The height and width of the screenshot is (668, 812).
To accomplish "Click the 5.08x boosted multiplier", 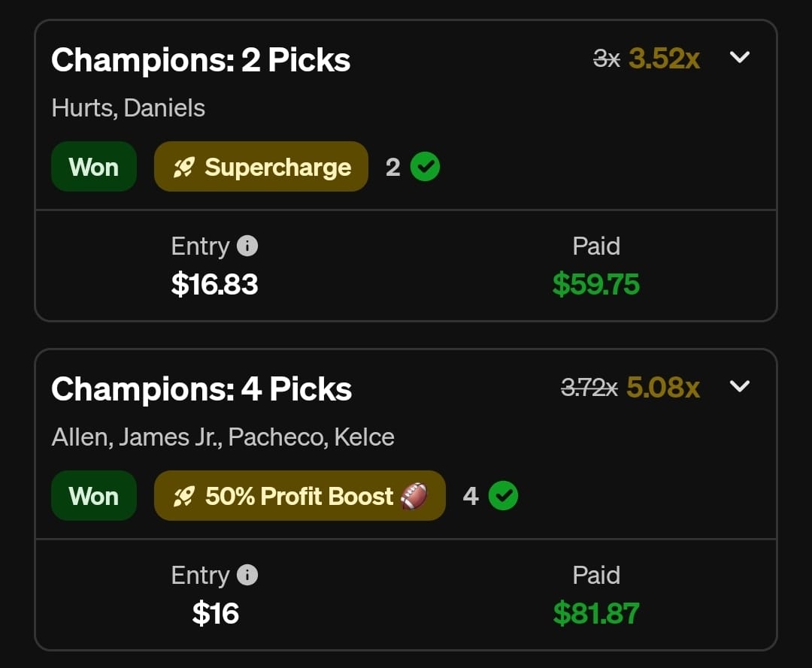I will (663, 387).
